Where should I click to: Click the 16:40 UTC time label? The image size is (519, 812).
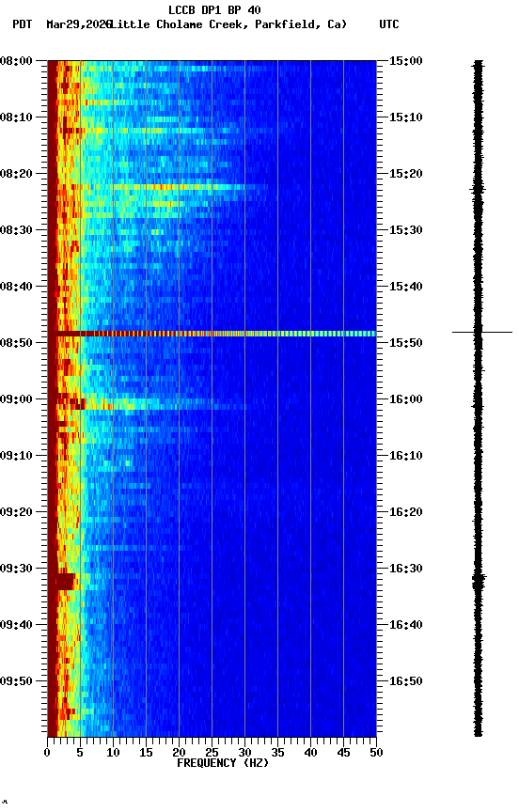click(406, 625)
